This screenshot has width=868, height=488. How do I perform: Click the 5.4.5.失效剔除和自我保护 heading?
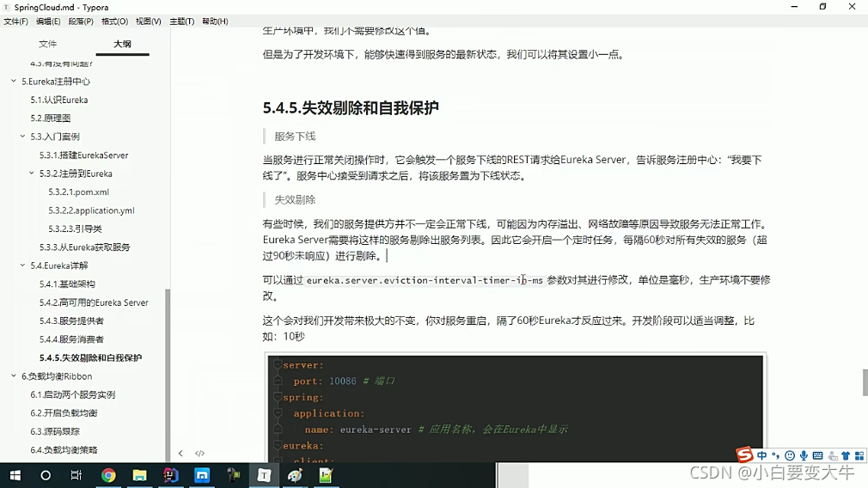[351, 107]
